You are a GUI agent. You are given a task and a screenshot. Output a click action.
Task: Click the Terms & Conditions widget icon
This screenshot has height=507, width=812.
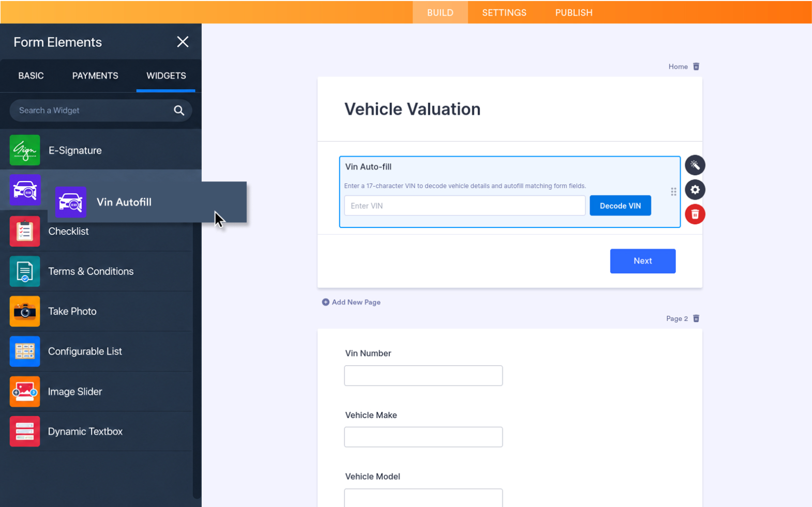25,271
